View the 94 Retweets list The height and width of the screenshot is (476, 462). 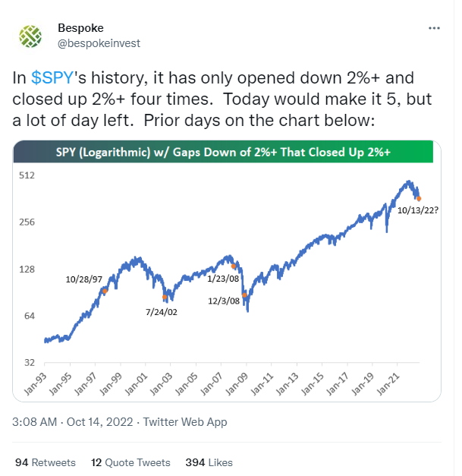pyautogui.click(x=46, y=462)
